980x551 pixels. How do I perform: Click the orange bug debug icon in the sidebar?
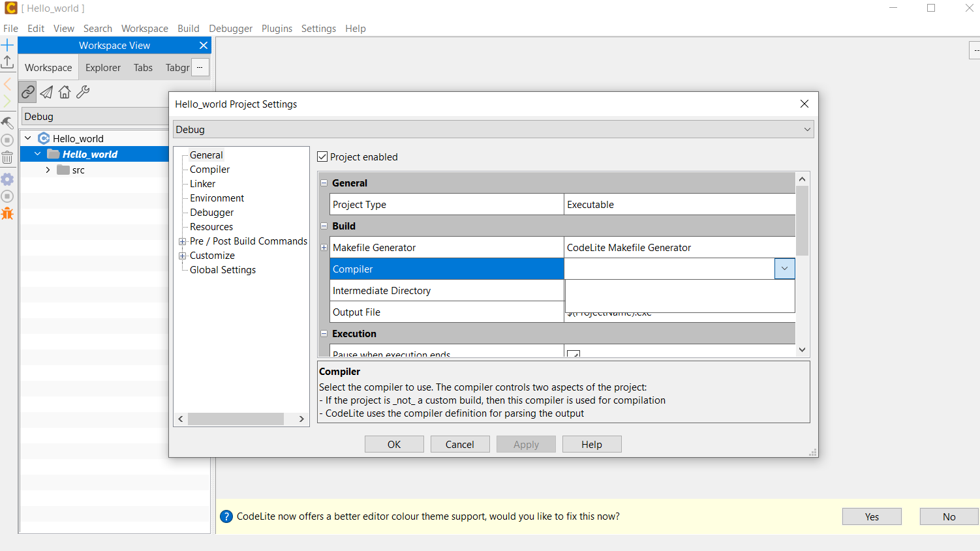tap(7, 213)
